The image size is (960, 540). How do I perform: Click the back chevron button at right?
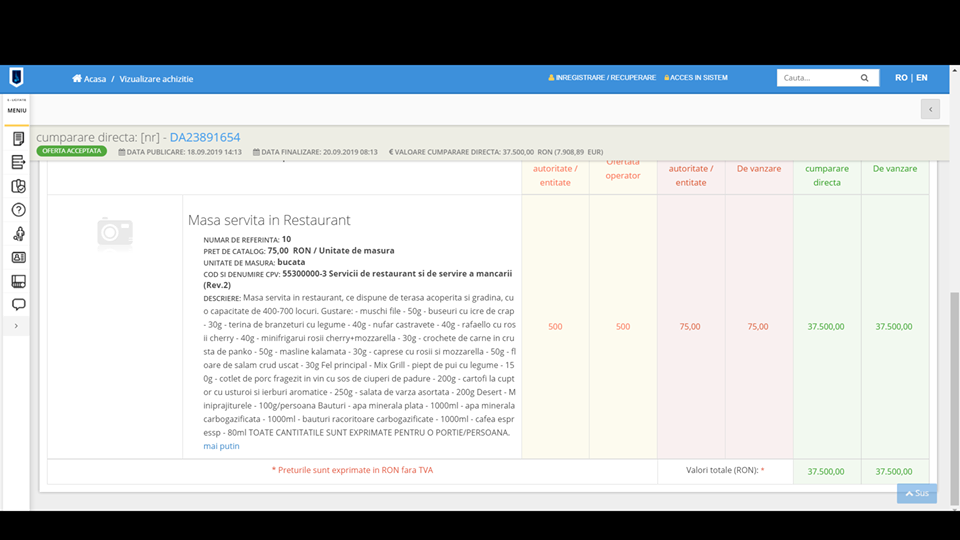pyautogui.click(x=930, y=109)
